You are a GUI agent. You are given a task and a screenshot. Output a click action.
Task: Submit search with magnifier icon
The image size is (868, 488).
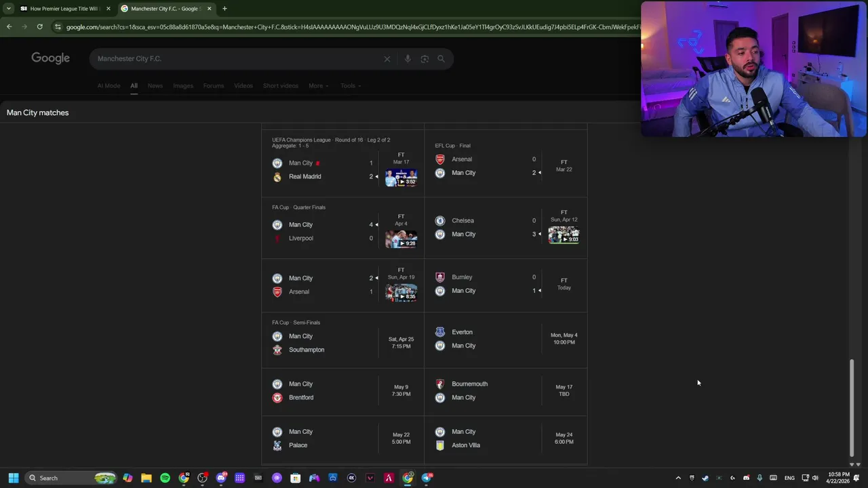click(x=441, y=59)
